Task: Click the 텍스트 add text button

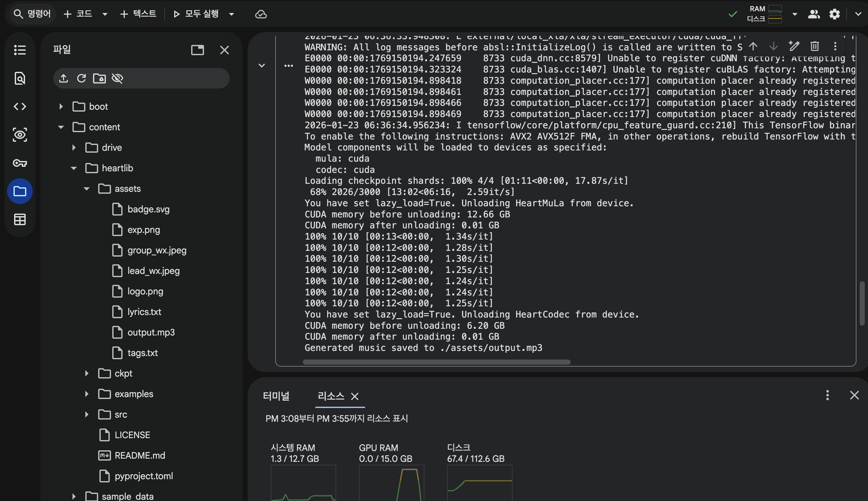Action: [x=138, y=14]
